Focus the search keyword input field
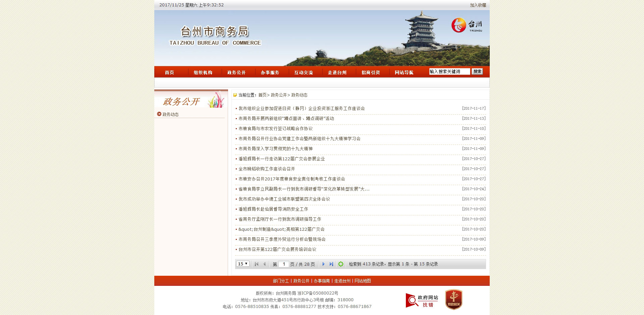Viewport: 644px width, 315px height. click(x=449, y=71)
